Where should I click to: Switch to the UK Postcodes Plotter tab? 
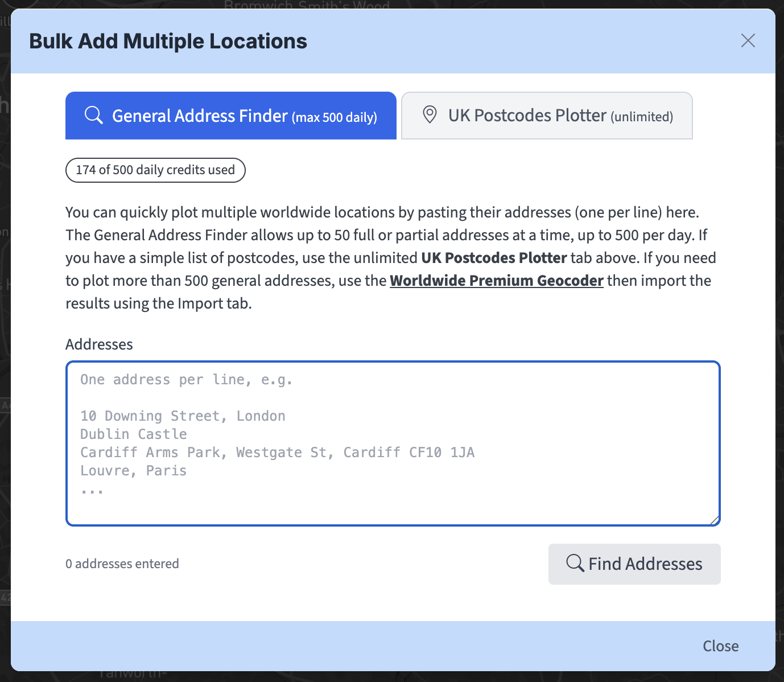(x=546, y=116)
